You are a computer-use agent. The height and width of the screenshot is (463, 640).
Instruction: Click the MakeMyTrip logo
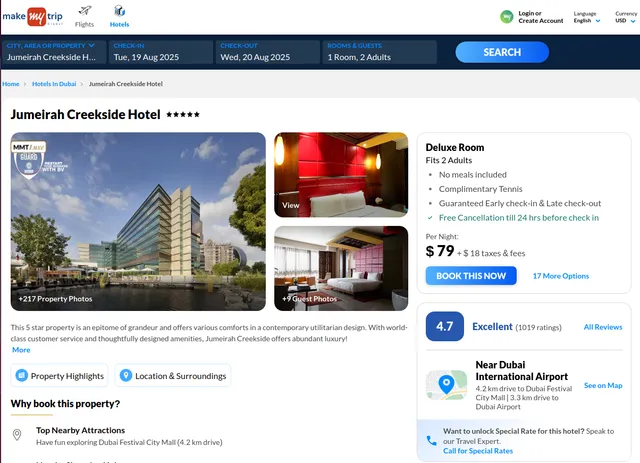pos(33,17)
